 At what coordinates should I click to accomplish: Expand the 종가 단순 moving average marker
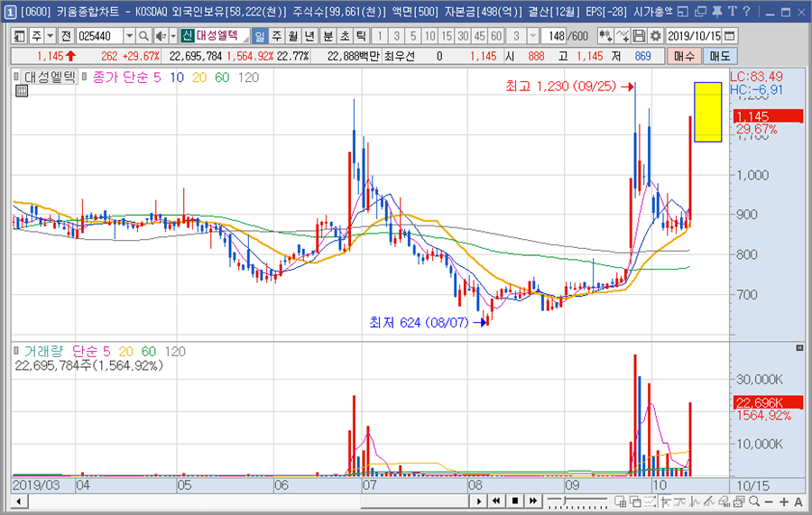coord(85,77)
